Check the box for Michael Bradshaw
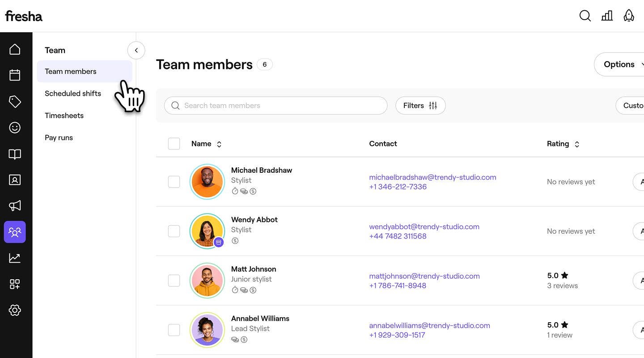This screenshot has width=644, height=358. (174, 182)
